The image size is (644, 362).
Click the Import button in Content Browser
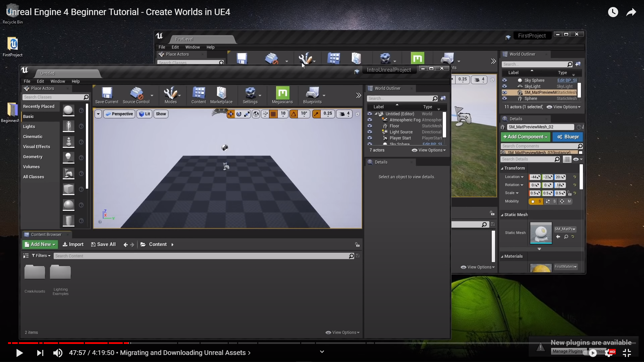(73, 244)
